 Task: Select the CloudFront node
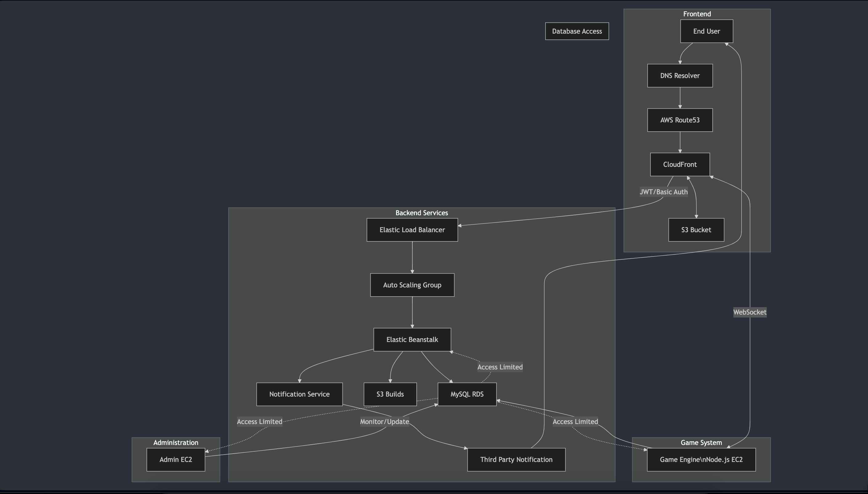(x=679, y=165)
